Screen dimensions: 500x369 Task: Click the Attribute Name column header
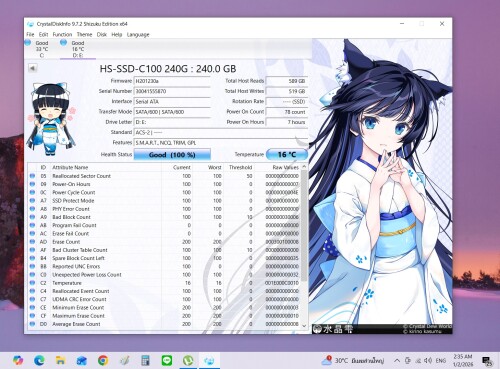106,167
